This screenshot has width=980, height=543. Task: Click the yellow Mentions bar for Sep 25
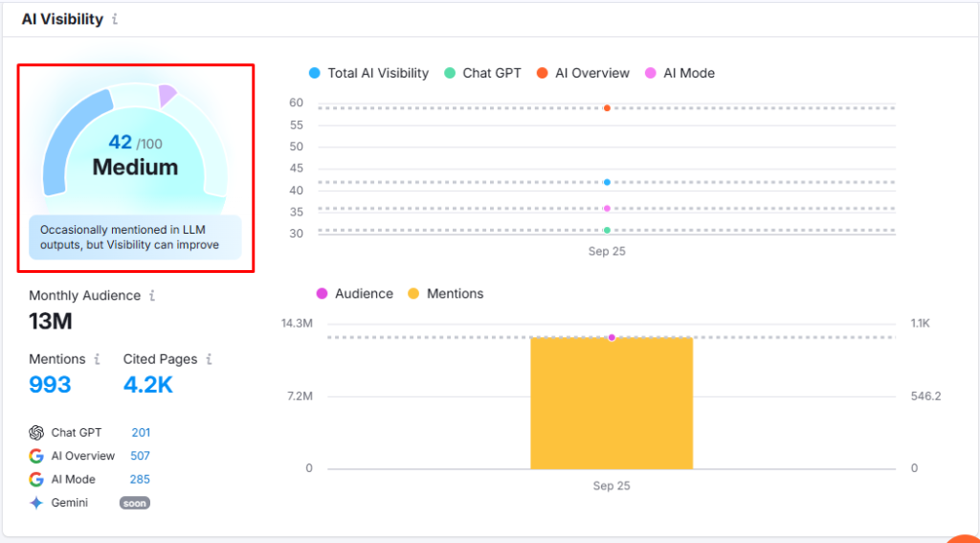click(612, 402)
